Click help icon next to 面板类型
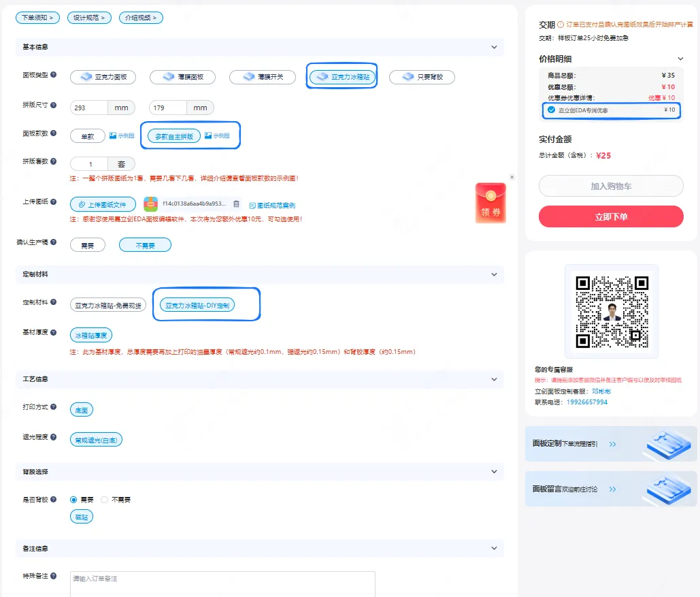The image size is (700, 597). tap(54, 75)
